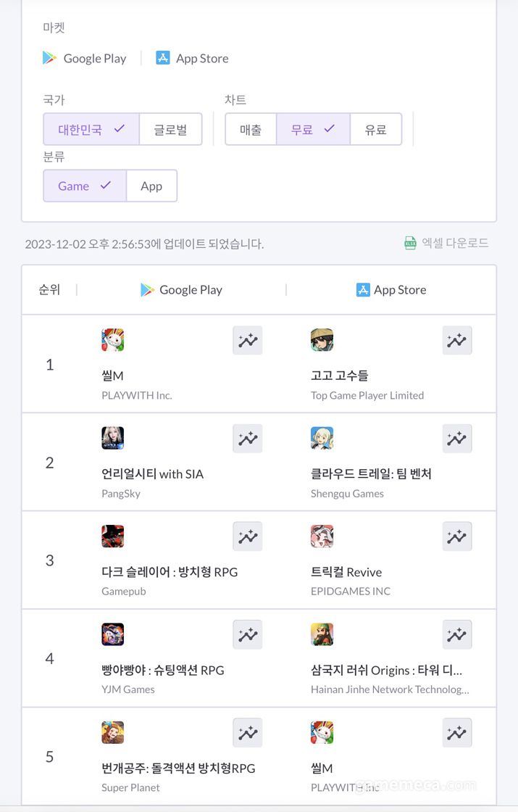The image size is (518, 812).
Task: Choose Google Play market
Action: [x=85, y=59]
